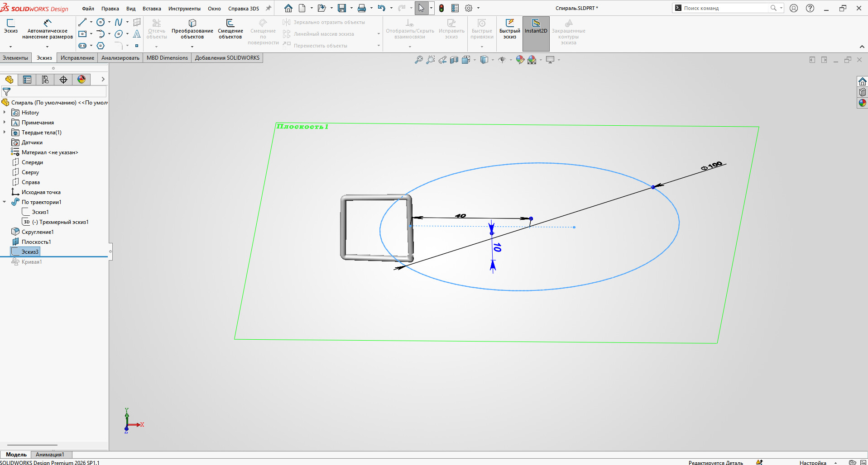Toggle hide/show items eye icon
Image resolution: width=868 pixels, height=465 pixels.
point(502,60)
